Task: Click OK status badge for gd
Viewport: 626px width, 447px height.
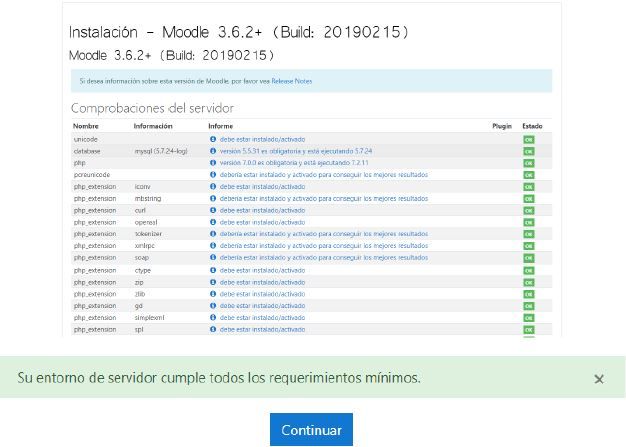Action: coord(529,306)
